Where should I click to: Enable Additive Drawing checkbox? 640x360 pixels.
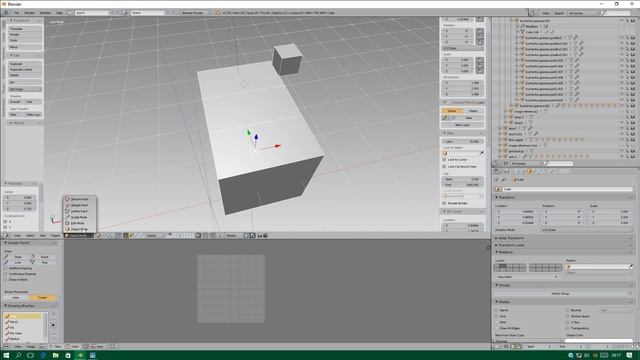[x=6, y=268]
